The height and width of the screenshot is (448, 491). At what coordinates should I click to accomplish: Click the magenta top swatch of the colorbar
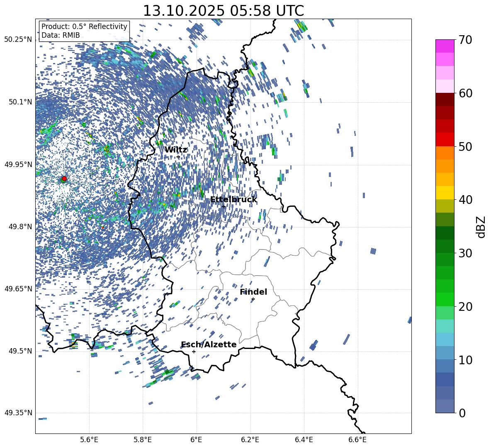[x=445, y=46]
